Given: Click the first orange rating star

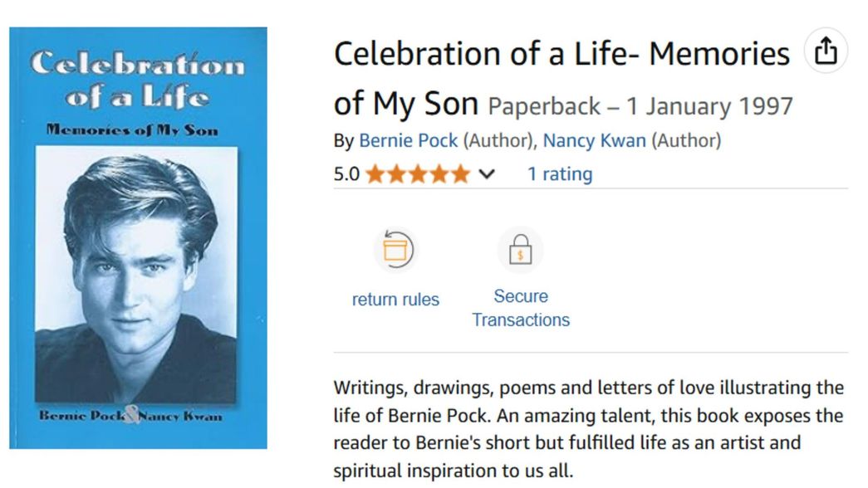Looking at the screenshot, I should pos(375,174).
